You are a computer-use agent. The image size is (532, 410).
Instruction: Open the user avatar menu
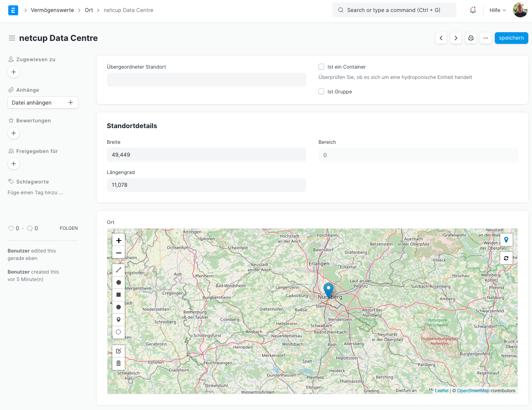point(520,10)
